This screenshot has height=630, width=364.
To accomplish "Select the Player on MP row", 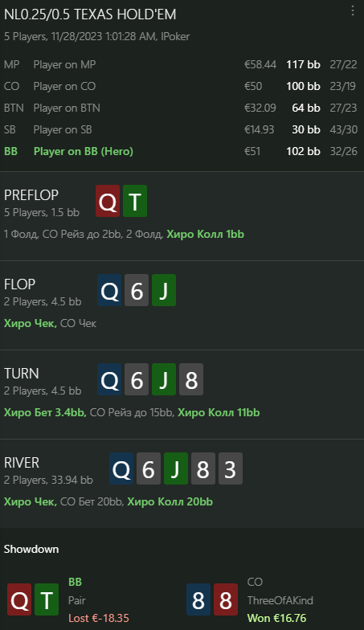I will click(x=180, y=64).
